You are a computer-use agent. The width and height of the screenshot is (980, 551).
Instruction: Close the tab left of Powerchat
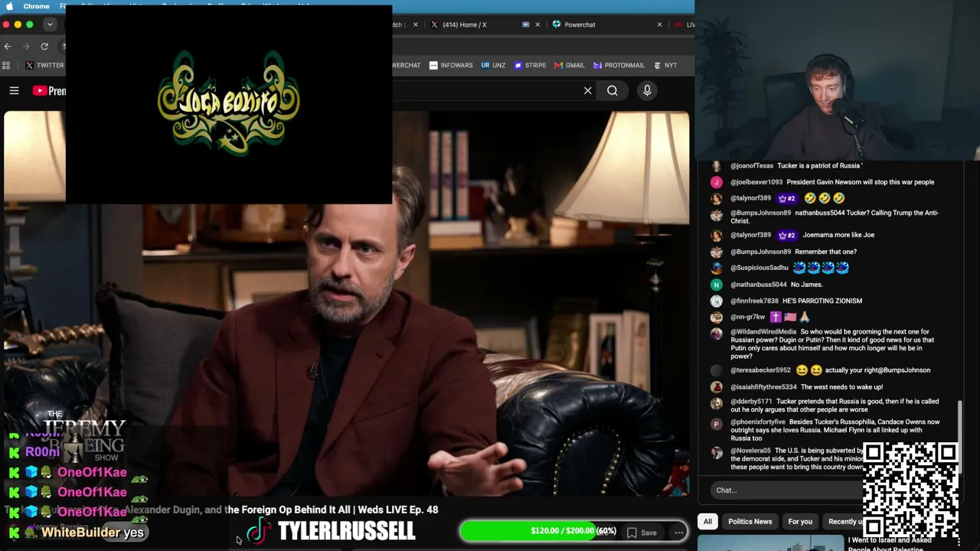(415, 24)
